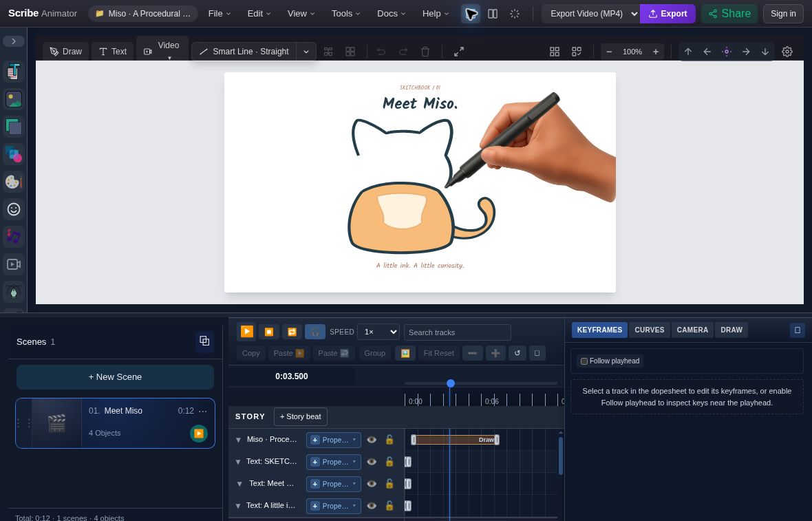Stop the timeline playback

point(269,332)
